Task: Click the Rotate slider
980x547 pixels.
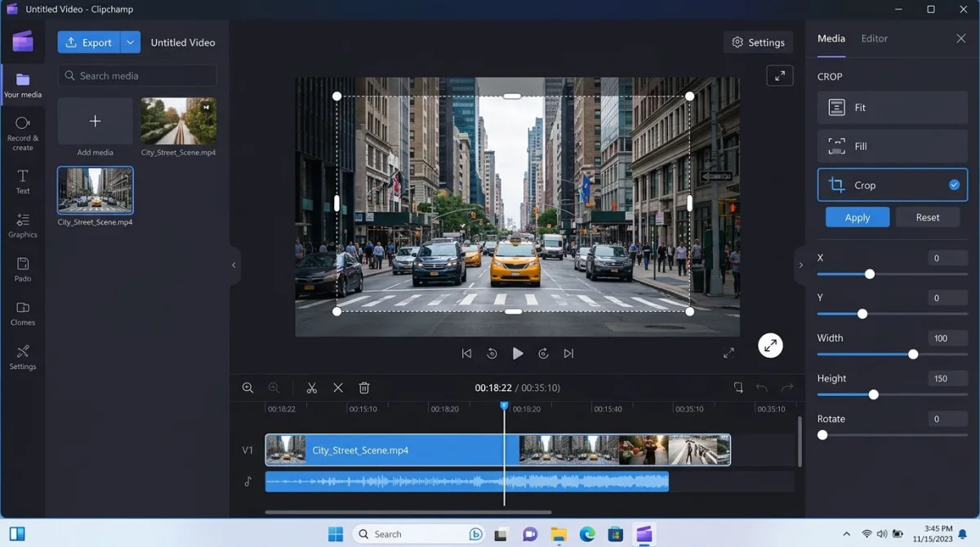Action: pos(893,435)
